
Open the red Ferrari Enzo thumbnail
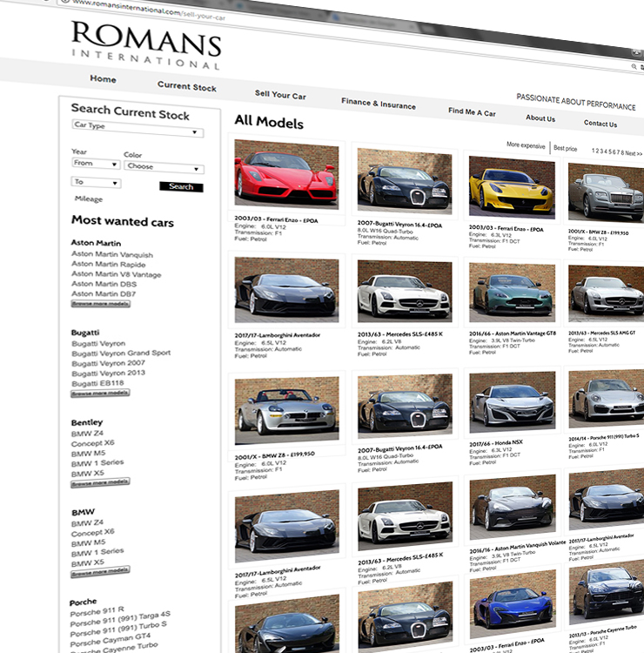tap(287, 174)
